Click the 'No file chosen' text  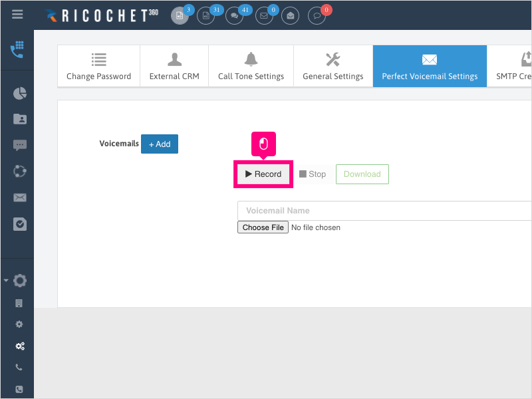[x=316, y=227]
